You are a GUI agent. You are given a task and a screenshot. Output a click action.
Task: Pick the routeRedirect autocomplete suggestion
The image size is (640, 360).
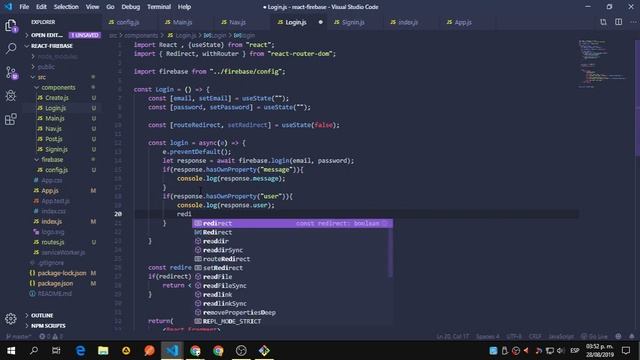pos(226,259)
